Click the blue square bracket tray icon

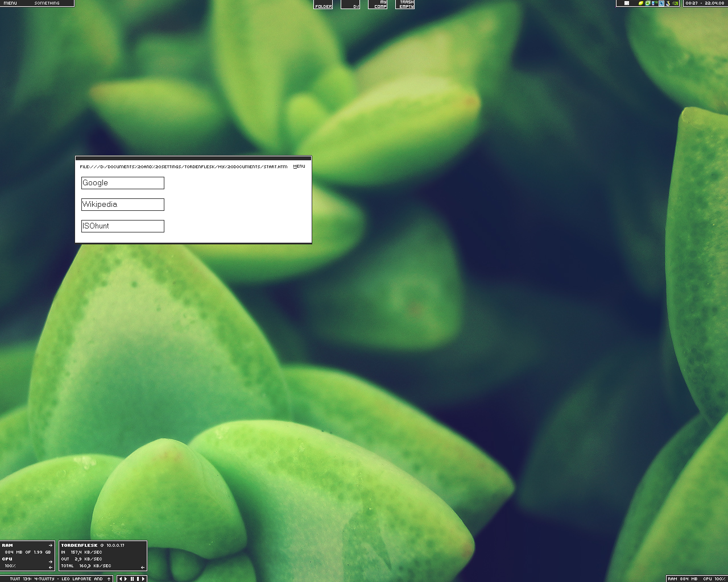coord(661,3)
